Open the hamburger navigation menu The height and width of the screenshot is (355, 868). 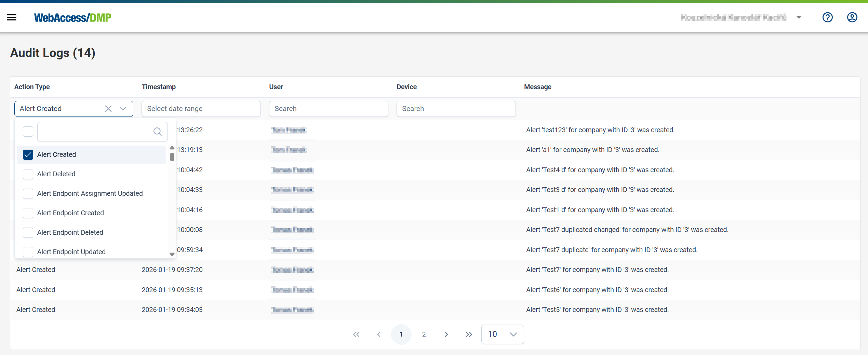[11, 17]
